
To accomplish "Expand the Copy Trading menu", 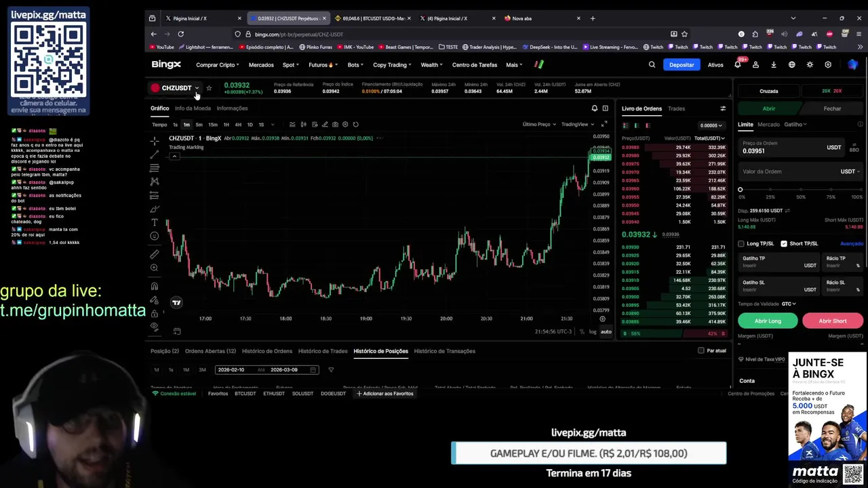I will point(392,65).
